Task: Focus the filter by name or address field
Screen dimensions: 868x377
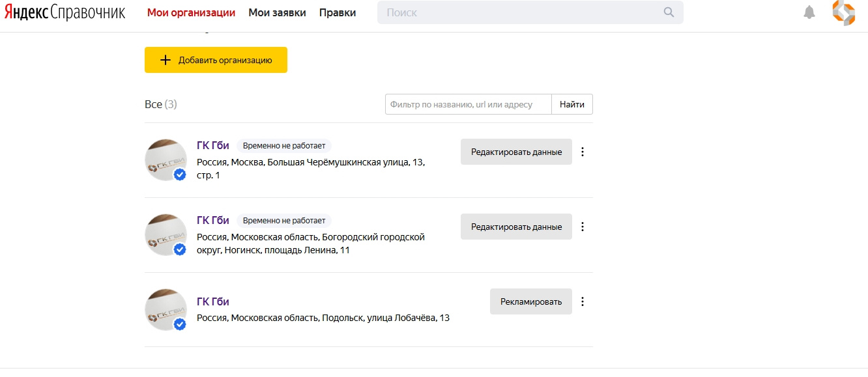Action: click(x=468, y=104)
